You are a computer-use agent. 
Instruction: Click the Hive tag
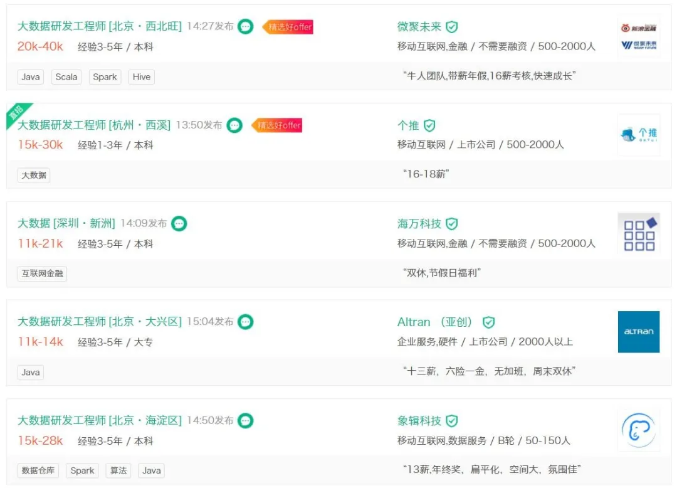tap(142, 77)
